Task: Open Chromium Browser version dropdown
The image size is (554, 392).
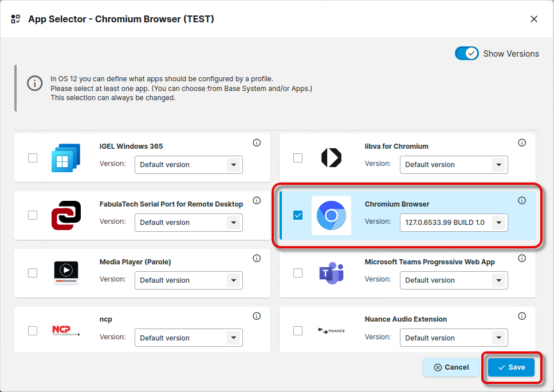Action: [x=453, y=223]
